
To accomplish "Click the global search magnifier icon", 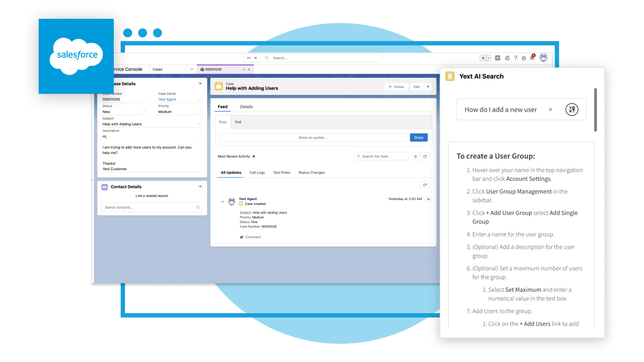I will pyautogui.click(x=267, y=58).
